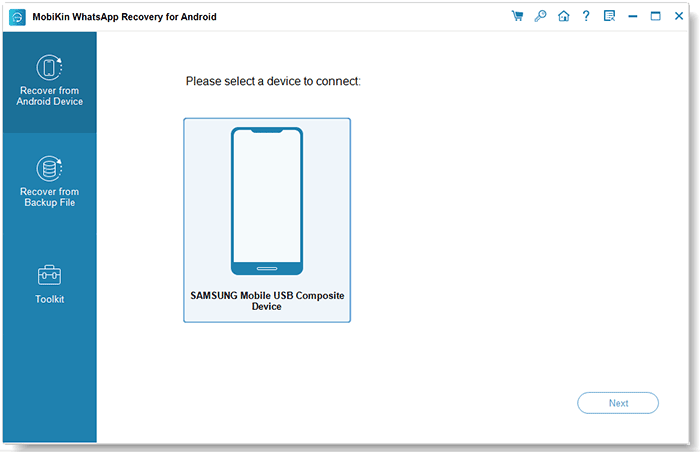
Task: Click the window title MobiKin WhatsApp Recovery
Action: pos(125,17)
